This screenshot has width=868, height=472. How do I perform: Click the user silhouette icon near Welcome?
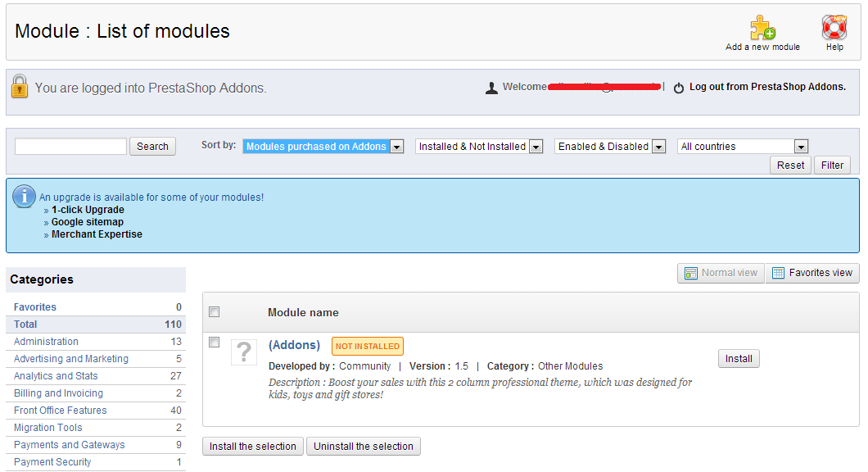[x=491, y=88]
